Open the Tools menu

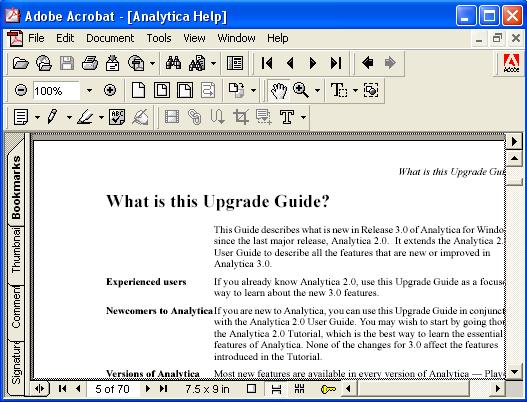[x=159, y=38]
